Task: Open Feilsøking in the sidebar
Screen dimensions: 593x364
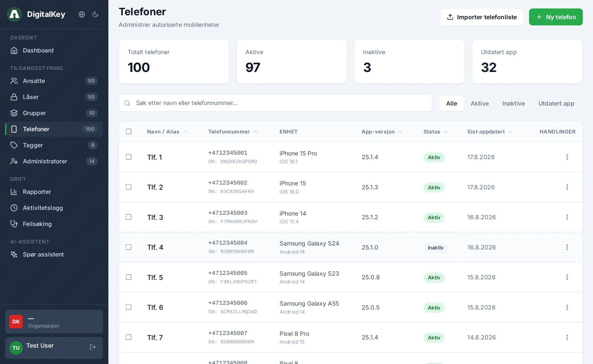Action: (54, 224)
